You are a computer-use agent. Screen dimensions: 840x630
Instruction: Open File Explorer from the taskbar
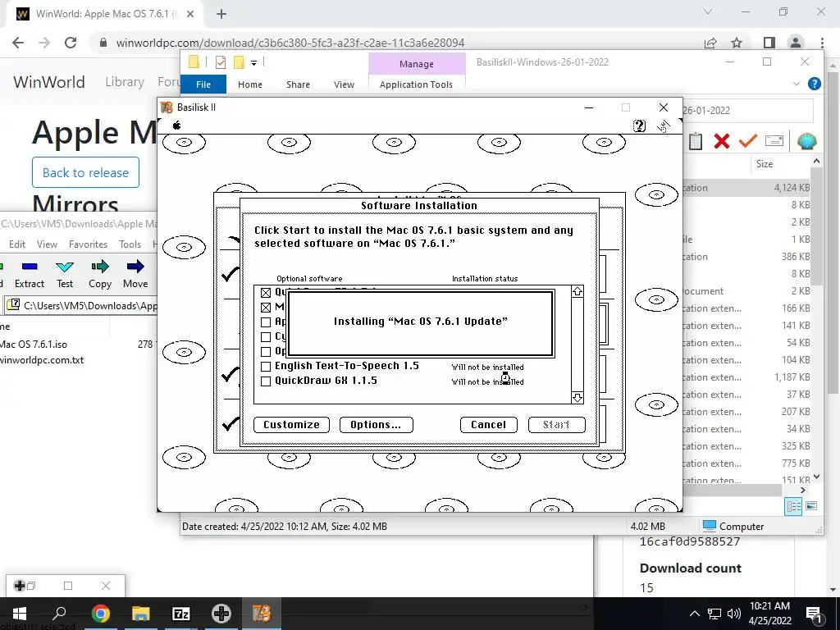(141, 614)
